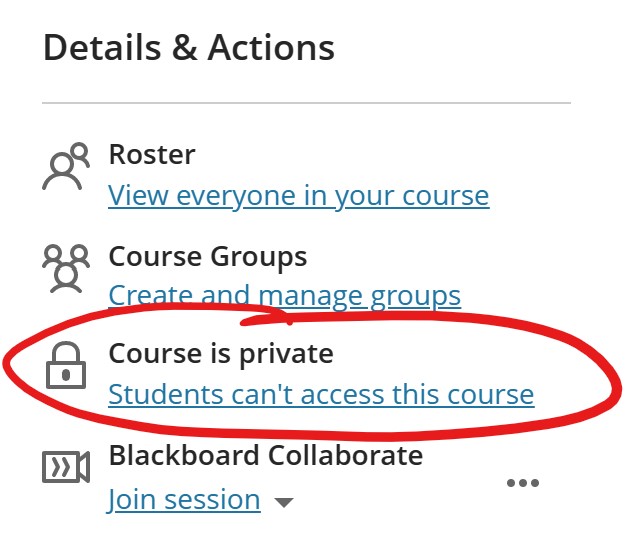Open Students can't access this course link
Screen dimensions: 625x536
point(321,394)
